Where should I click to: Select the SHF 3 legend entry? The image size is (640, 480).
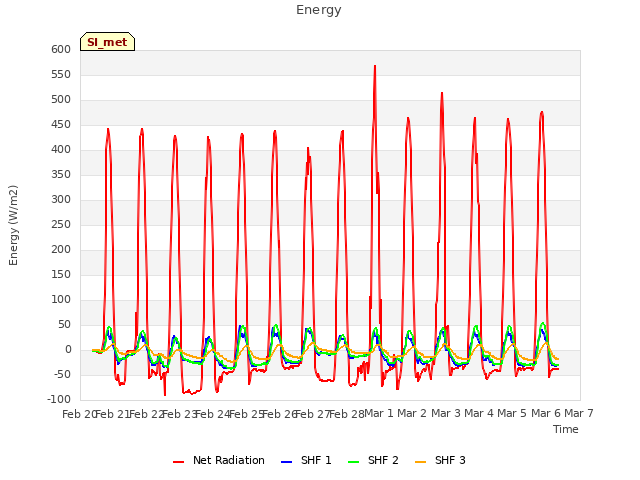[440, 460]
